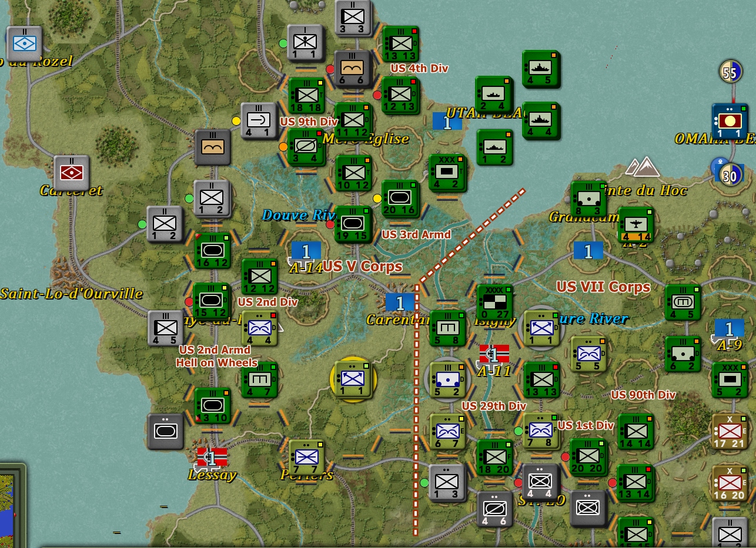Select the 20-16 armor unit
Viewport: 756px width, 548px height.
click(x=400, y=199)
